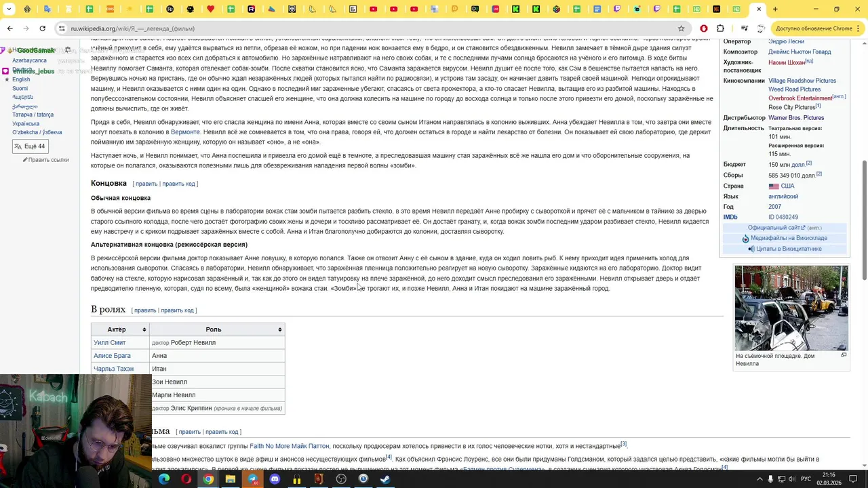Switch to Chrome in the taskbar
Screen dimensions: 868x488
[x=208, y=479]
